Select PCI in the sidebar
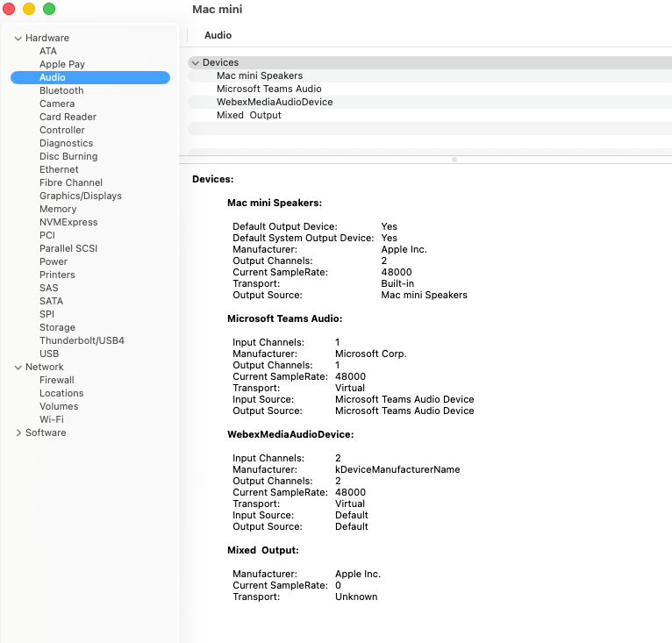This screenshot has width=672, height=643. click(47, 235)
